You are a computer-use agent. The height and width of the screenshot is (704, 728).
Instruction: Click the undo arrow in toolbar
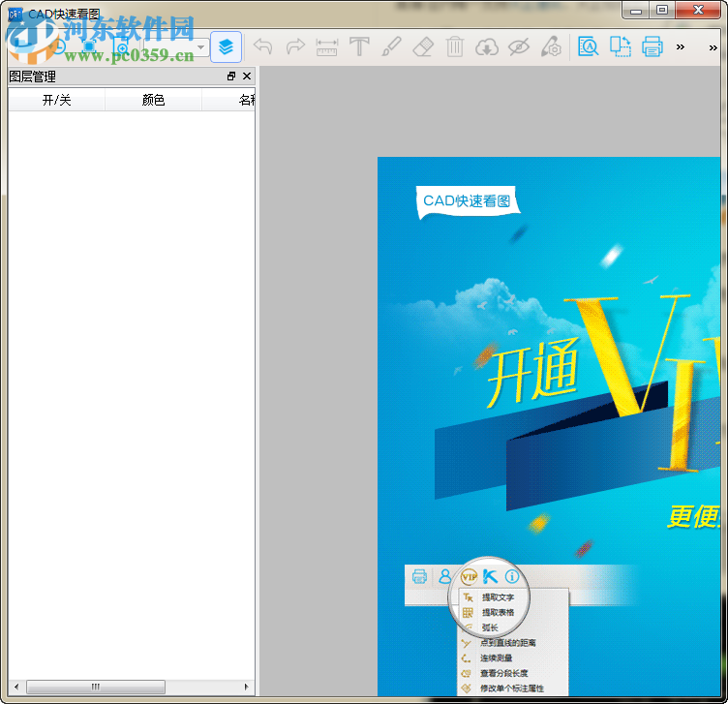point(262,46)
